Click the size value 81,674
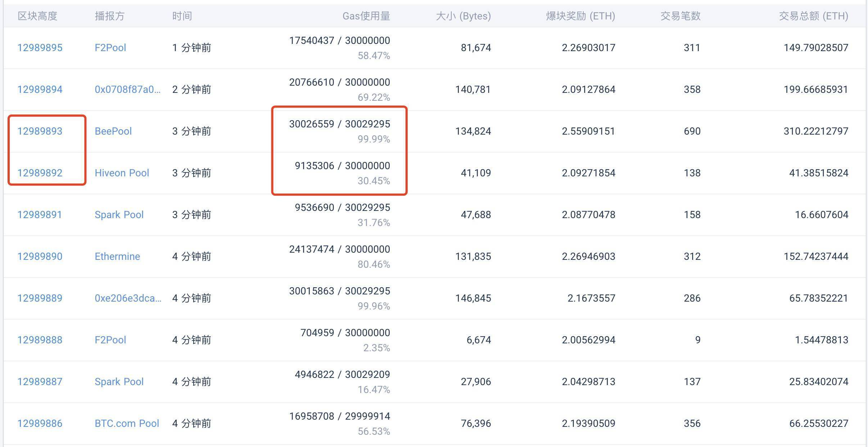 [x=476, y=48]
